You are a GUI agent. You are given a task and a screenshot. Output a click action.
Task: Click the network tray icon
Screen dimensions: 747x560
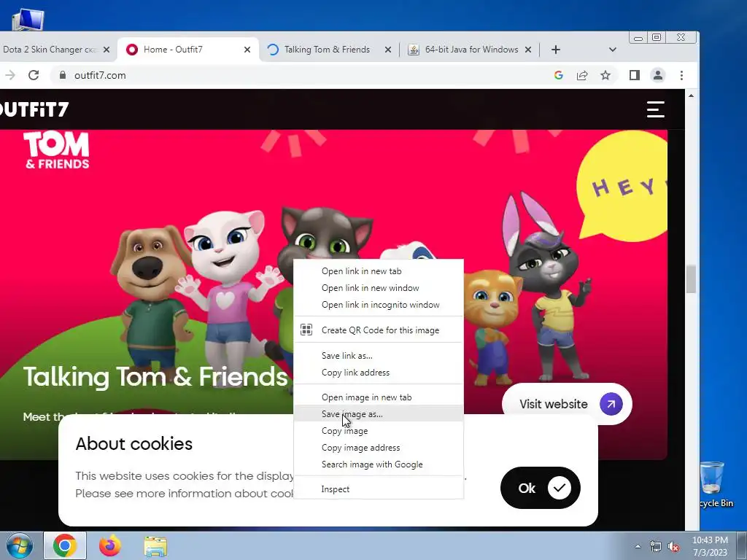[656, 547]
